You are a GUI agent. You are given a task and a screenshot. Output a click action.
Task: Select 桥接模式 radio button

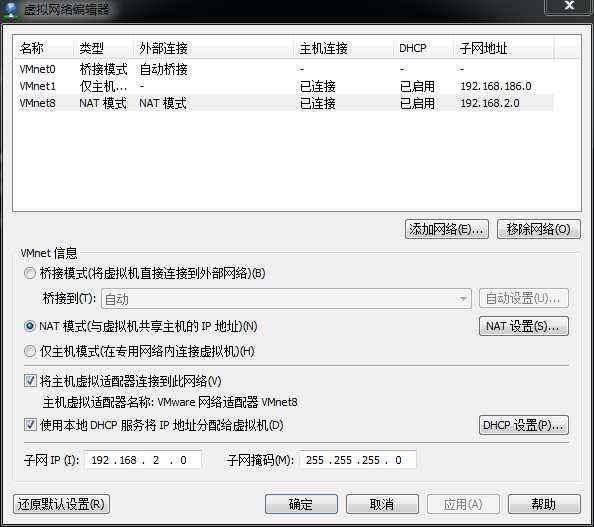[x=30, y=273]
